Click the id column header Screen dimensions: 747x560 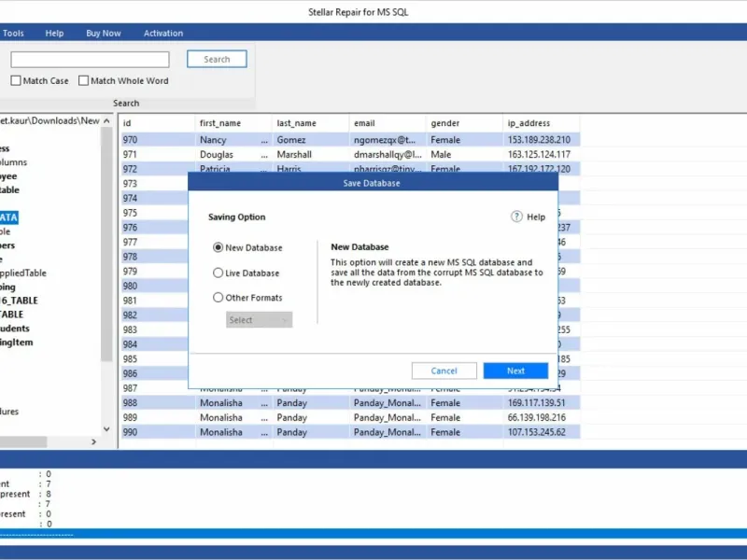coord(157,123)
